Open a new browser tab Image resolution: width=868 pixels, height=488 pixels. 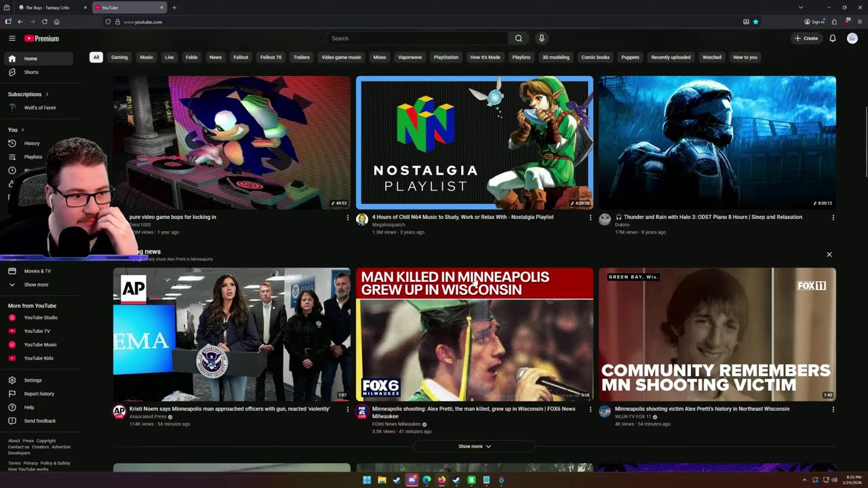pyautogui.click(x=174, y=7)
